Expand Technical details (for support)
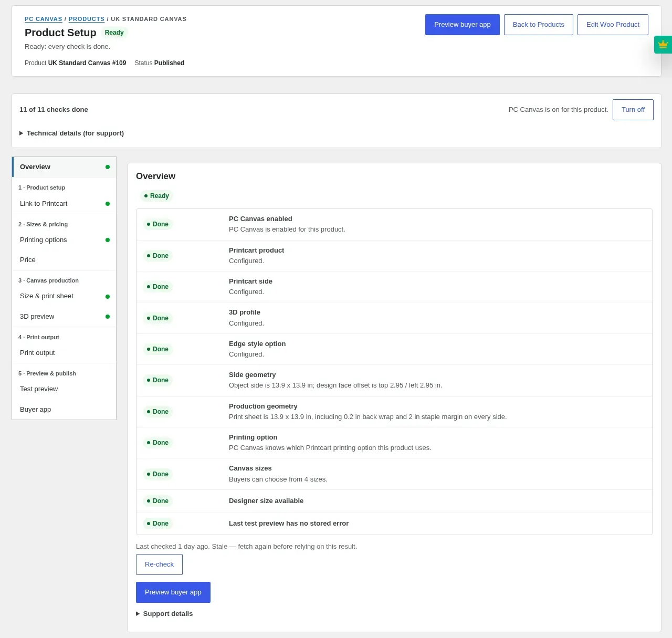The image size is (672, 638). click(72, 133)
